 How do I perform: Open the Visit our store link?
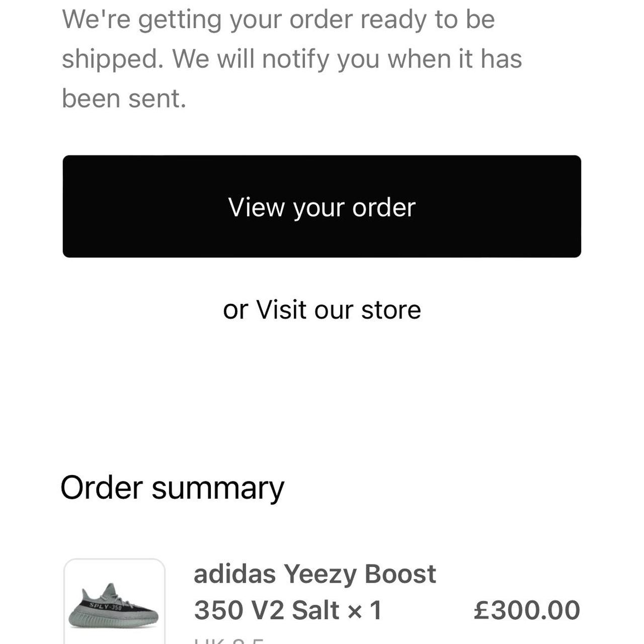click(x=337, y=309)
